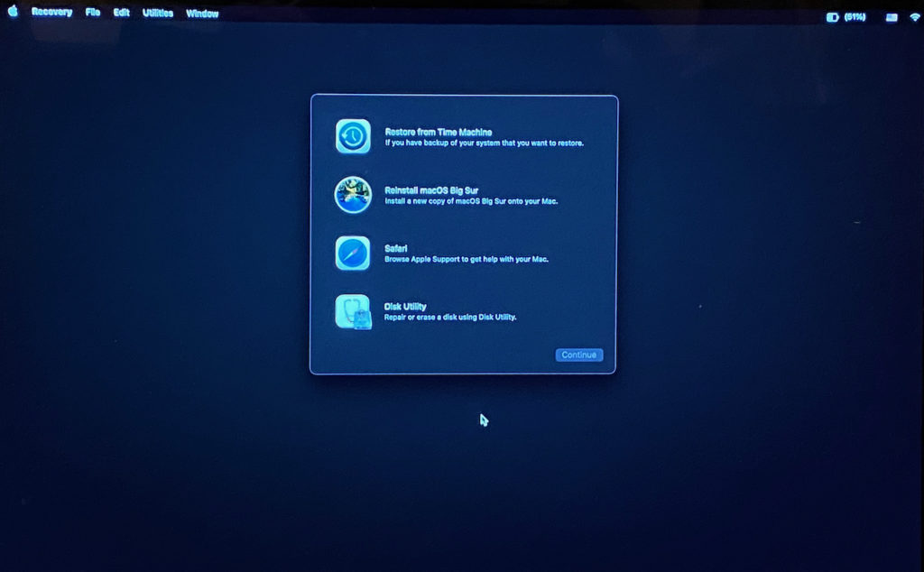Select the macOS Big Sur installer icon
Screen dimensions: 924x572
click(353, 195)
